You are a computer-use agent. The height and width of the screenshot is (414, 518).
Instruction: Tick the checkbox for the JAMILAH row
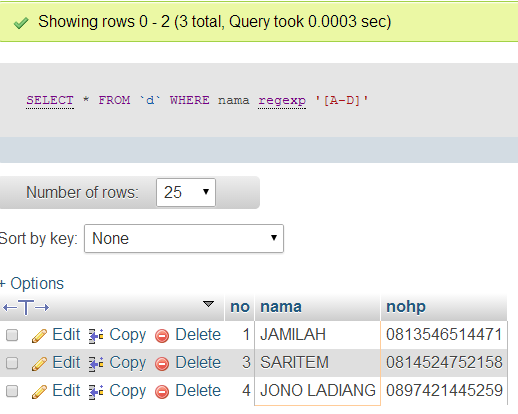click(x=12, y=335)
